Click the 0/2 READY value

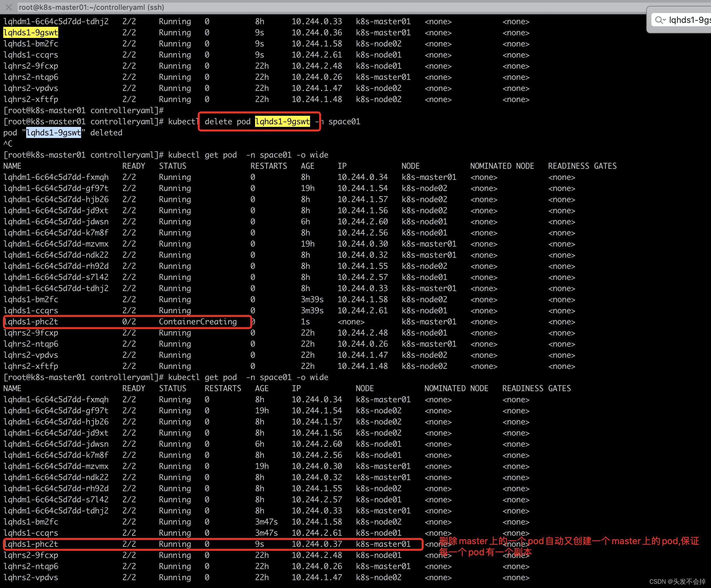pos(129,321)
